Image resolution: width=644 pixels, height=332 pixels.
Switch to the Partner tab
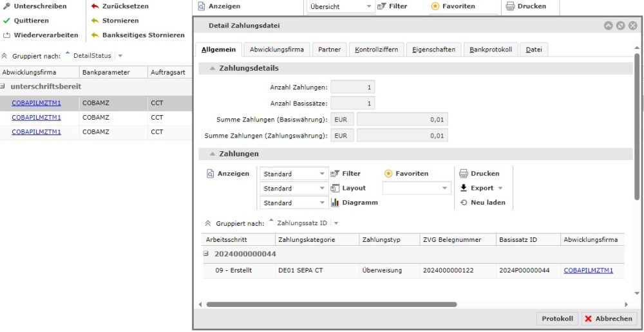[x=329, y=50]
